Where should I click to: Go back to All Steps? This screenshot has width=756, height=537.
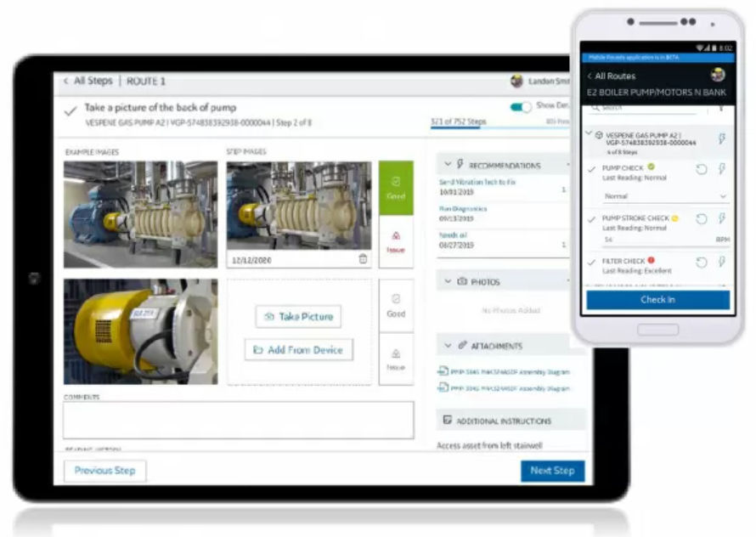pos(87,82)
